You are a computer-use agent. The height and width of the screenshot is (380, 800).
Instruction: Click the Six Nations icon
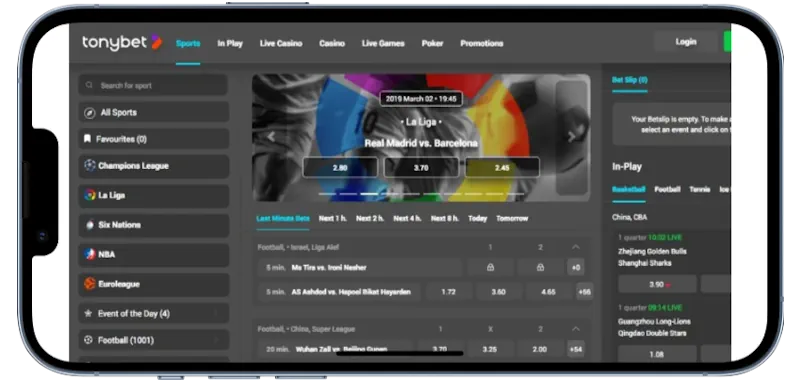pyautogui.click(x=90, y=224)
